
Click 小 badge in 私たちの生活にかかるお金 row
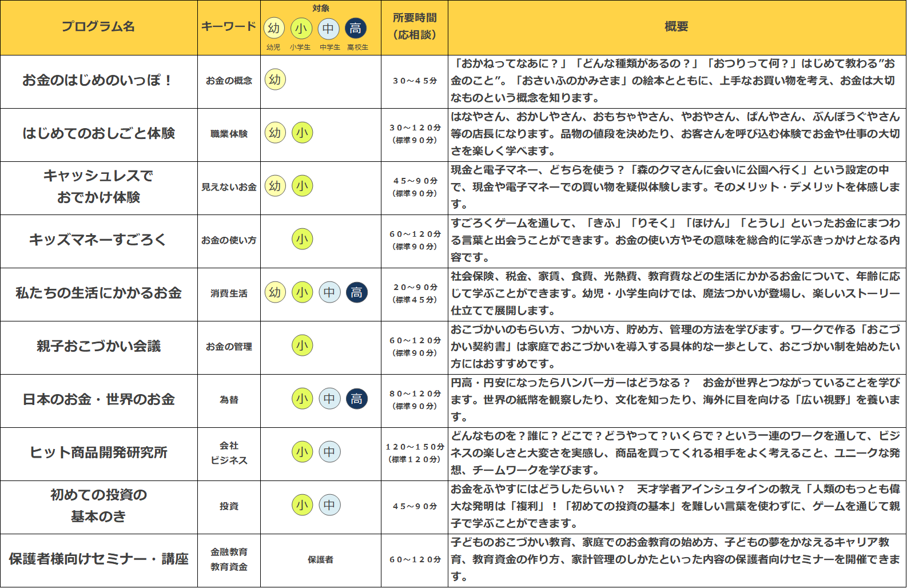click(303, 292)
